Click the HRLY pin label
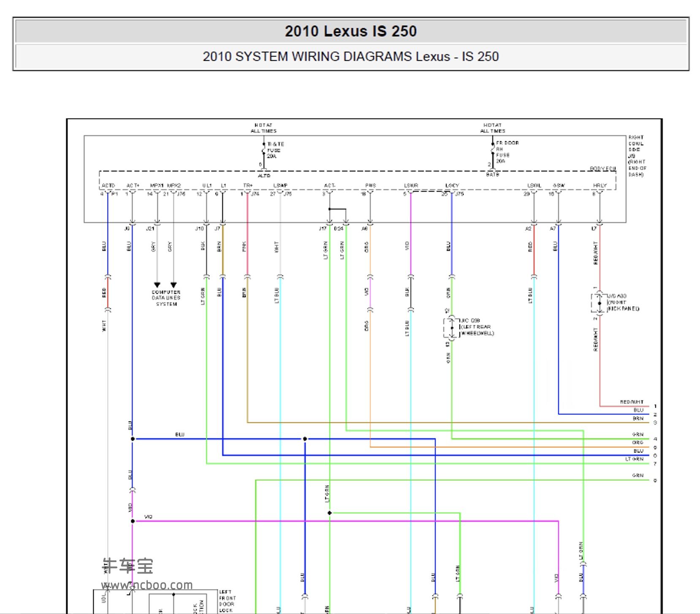Viewport: 700px width, 614px height. (600, 185)
